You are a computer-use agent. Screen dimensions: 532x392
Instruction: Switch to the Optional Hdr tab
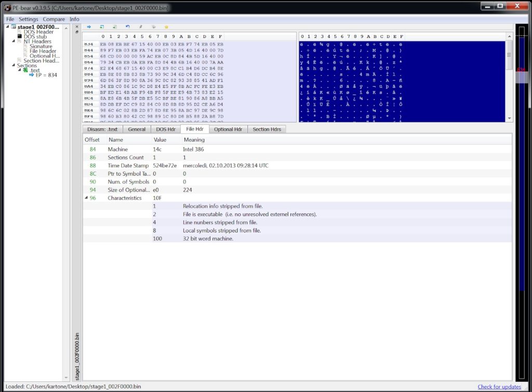pos(229,129)
